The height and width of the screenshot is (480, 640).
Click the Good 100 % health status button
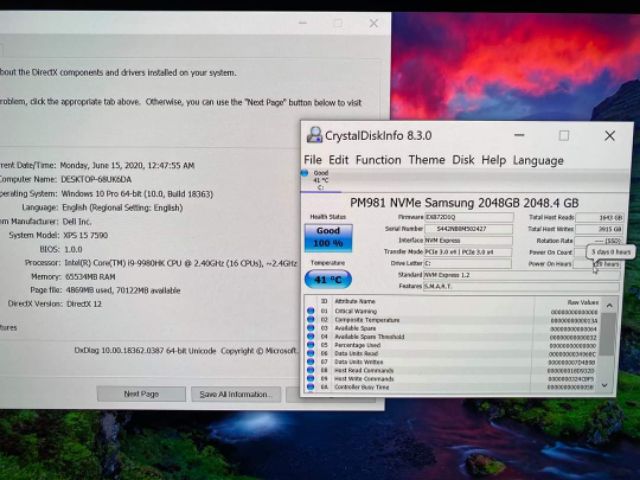328,238
